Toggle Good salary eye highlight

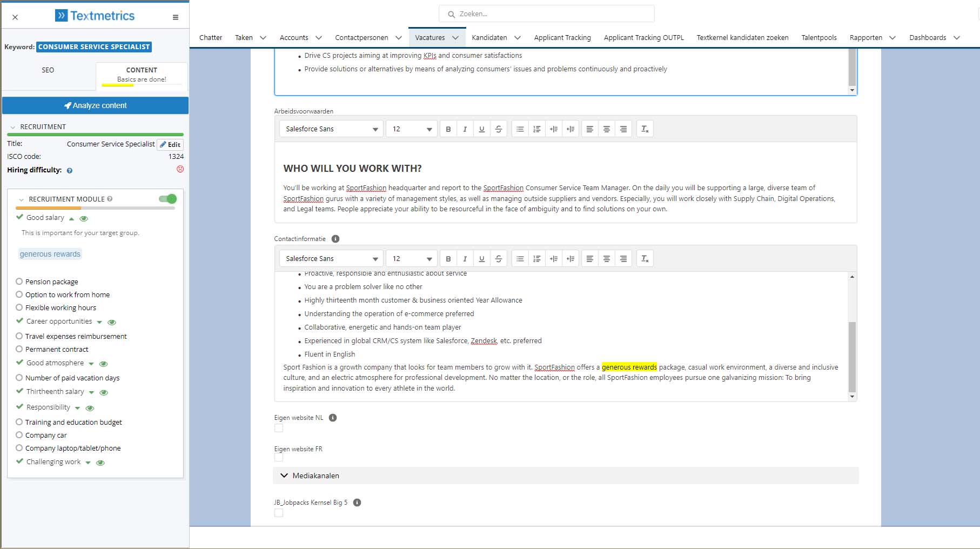click(x=84, y=218)
